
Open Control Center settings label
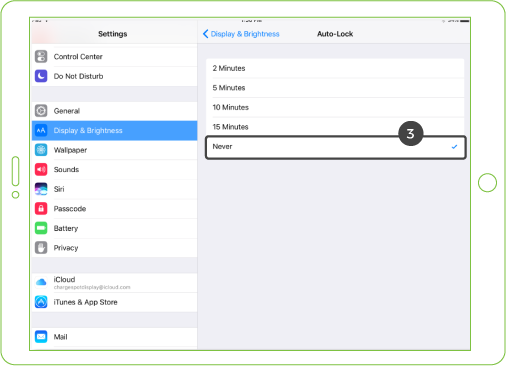click(78, 57)
